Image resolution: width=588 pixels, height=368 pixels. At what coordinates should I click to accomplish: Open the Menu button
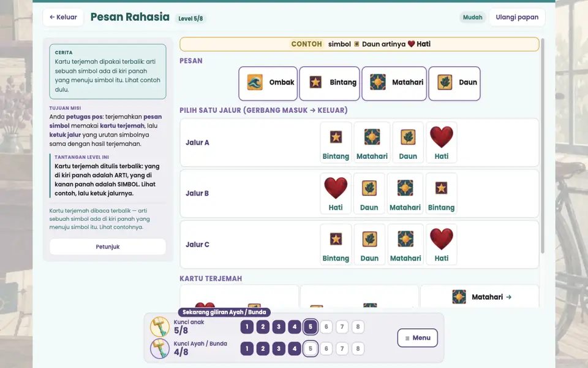(x=417, y=337)
